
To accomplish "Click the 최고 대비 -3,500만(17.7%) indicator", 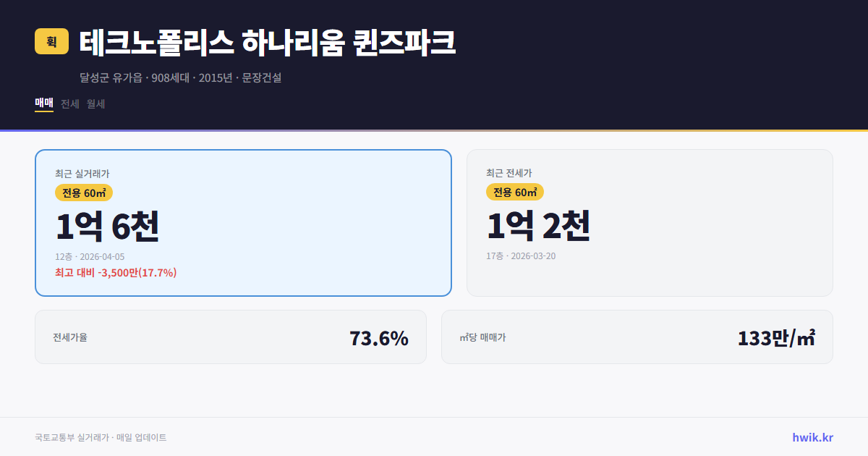I will pos(114,274).
